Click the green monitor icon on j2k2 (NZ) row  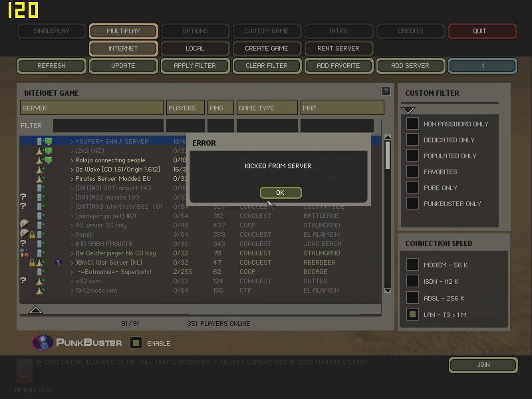49,151
